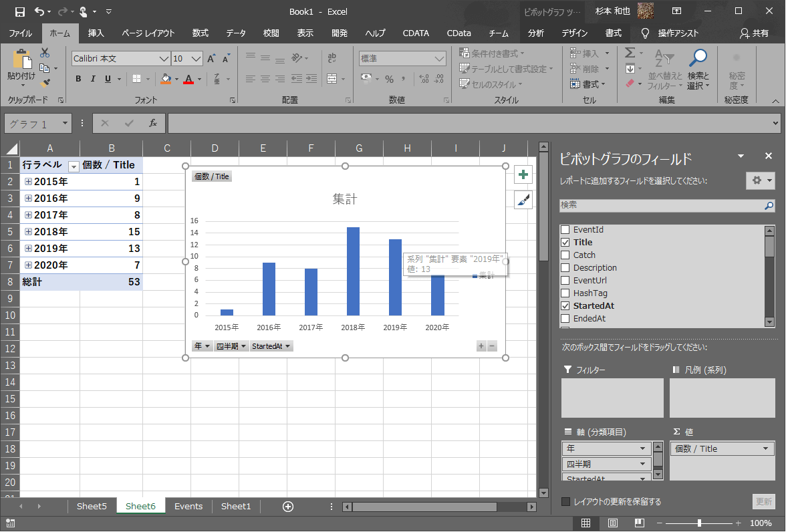Open the 挿入 ribbon tab
The height and width of the screenshot is (532, 786).
click(x=96, y=33)
